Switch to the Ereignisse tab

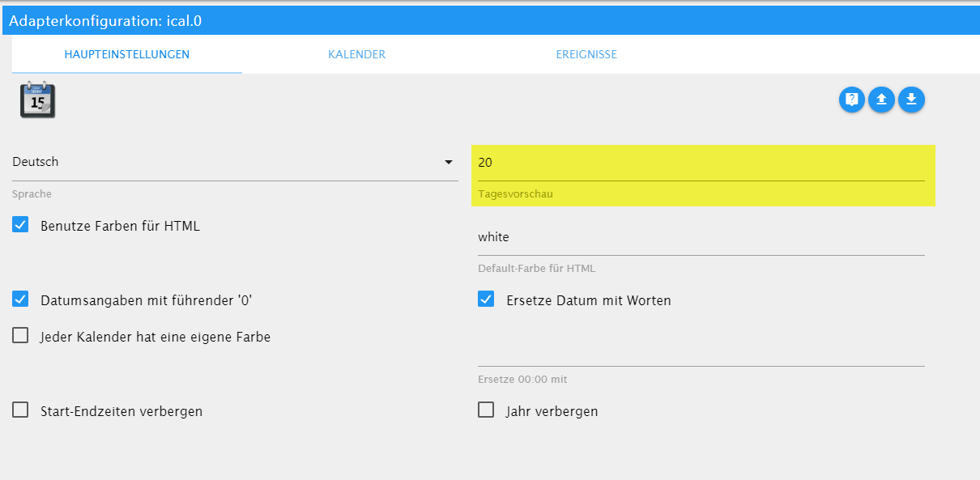point(586,55)
